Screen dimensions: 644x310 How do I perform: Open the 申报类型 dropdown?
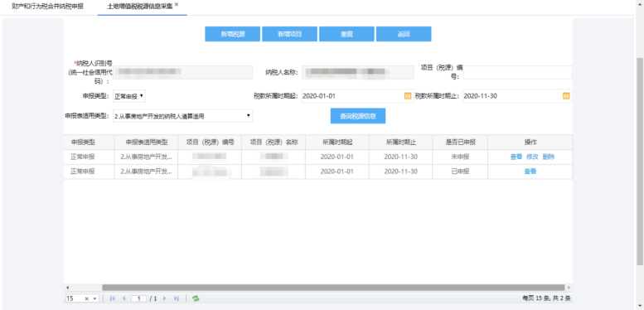coord(129,96)
